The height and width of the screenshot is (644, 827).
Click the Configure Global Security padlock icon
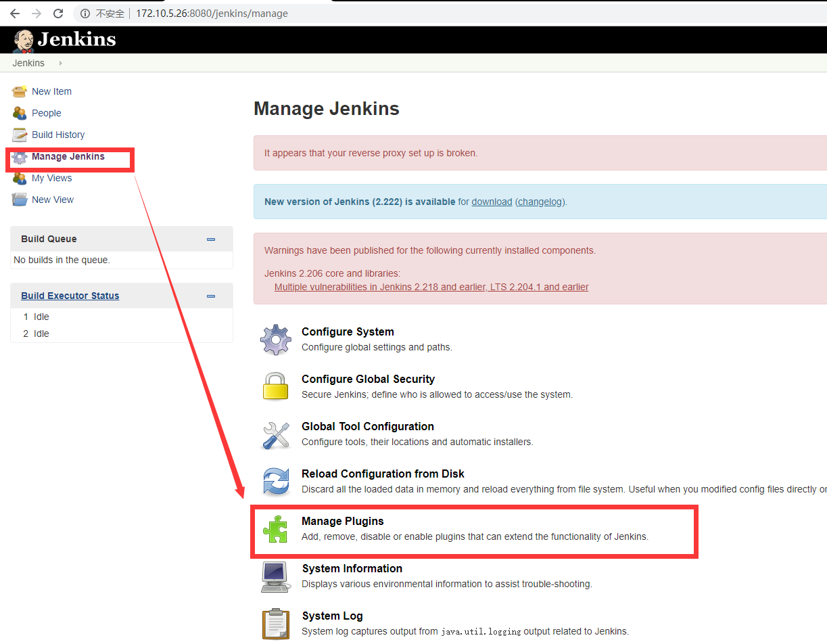pyautogui.click(x=276, y=386)
